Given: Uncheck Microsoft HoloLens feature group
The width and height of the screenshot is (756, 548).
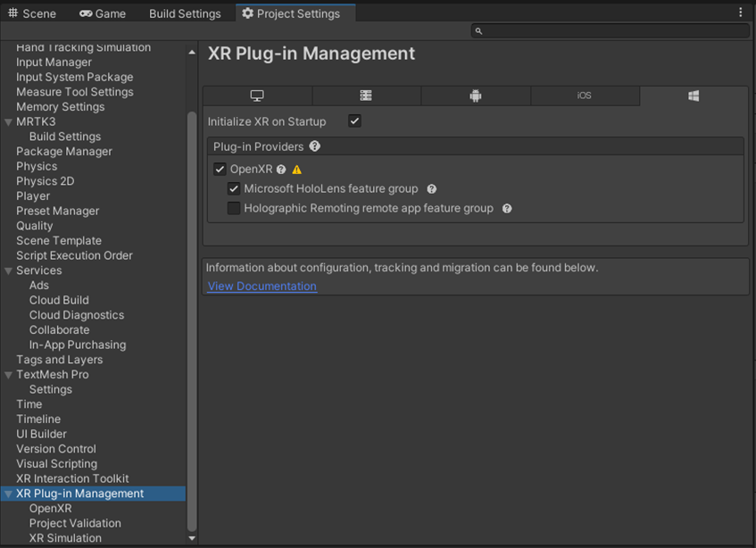Looking at the screenshot, I should pyautogui.click(x=234, y=189).
